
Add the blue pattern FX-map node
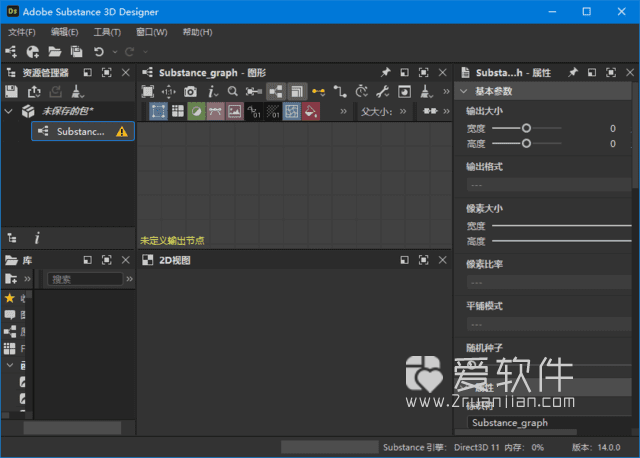(x=292, y=111)
